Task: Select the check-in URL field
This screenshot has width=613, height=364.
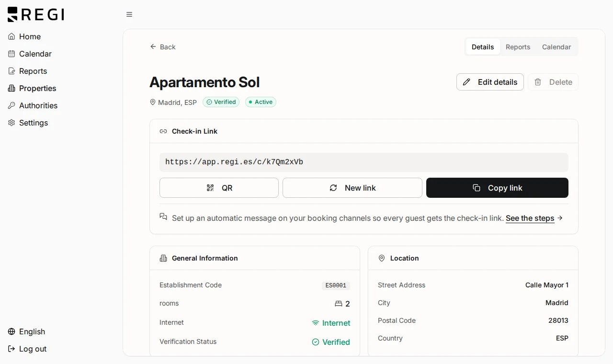Action: (x=364, y=162)
